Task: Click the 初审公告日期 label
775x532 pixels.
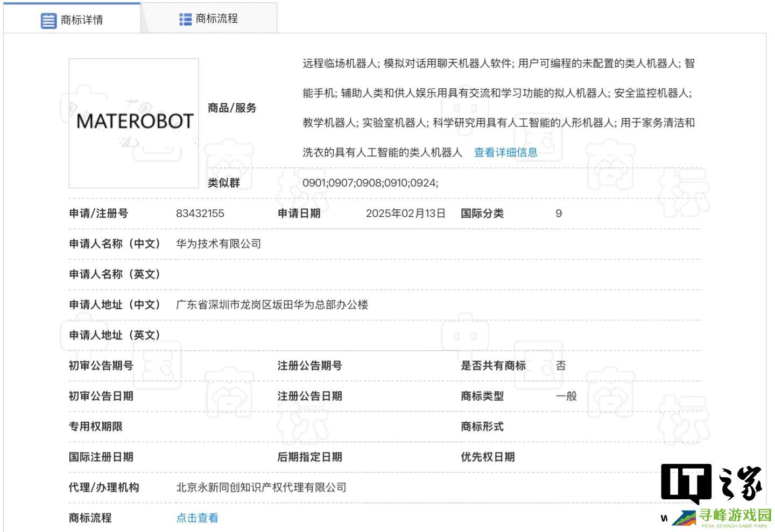Action: tap(101, 396)
